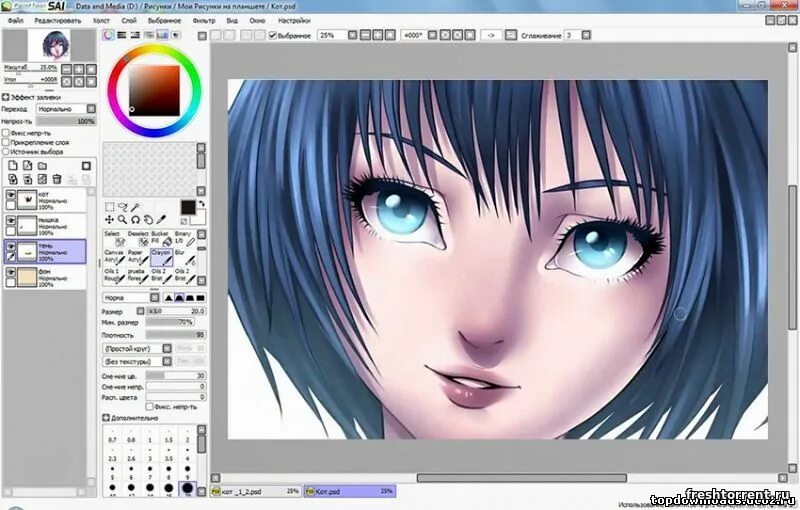The image size is (800, 510).
Task: Select the lasso selection tool
Action: pyautogui.click(x=122, y=207)
